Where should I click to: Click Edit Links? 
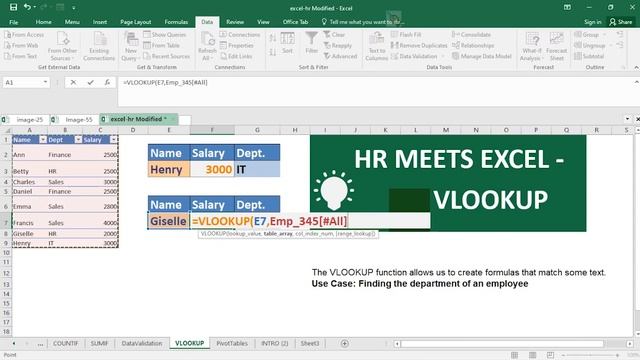[236, 56]
